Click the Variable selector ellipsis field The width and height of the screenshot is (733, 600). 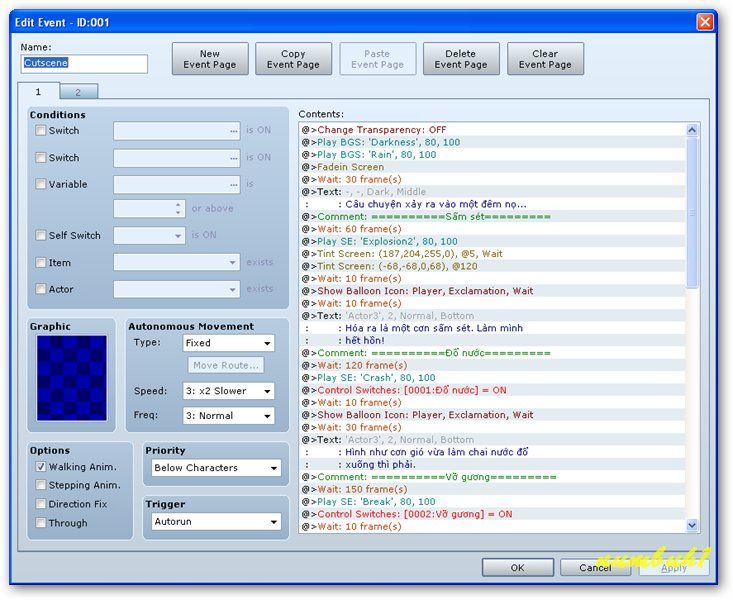tap(177, 185)
